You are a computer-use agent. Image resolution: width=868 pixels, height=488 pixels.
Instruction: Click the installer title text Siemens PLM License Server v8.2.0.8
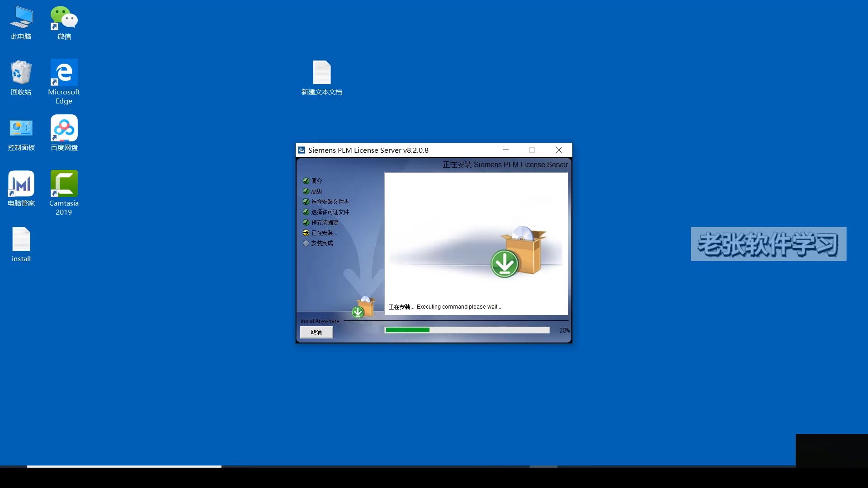point(368,150)
